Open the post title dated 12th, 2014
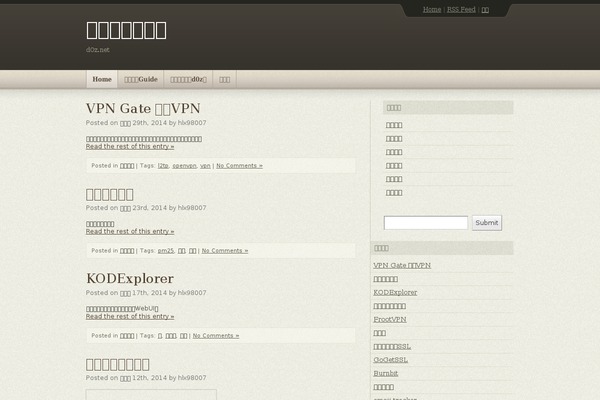This screenshot has width=600, height=400. 117,364
